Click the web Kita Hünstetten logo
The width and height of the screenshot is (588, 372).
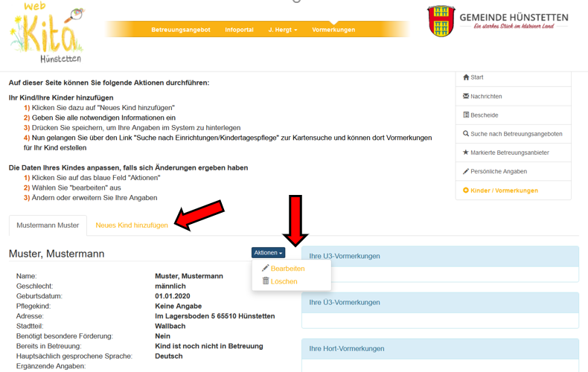46,33
